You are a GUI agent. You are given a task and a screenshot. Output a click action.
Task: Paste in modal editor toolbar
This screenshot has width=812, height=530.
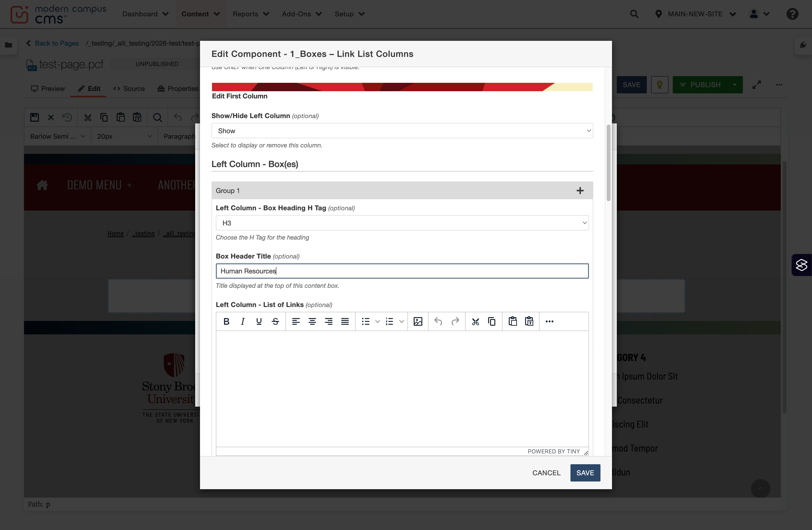point(512,321)
